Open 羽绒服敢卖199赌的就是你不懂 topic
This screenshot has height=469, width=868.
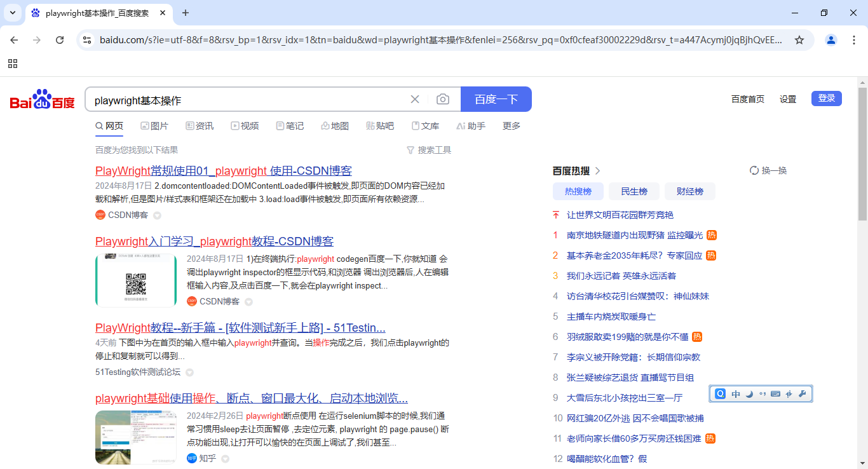click(x=628, y=337)
